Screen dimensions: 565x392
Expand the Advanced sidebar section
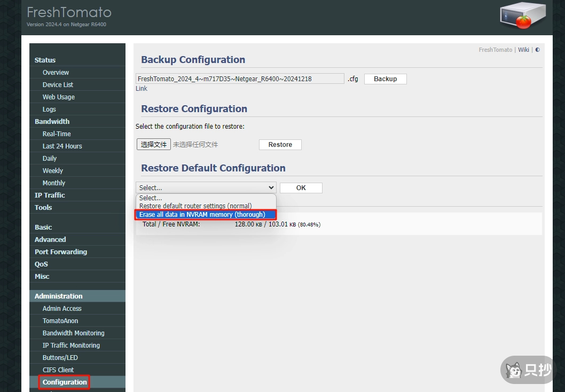[x=50, y=240]
